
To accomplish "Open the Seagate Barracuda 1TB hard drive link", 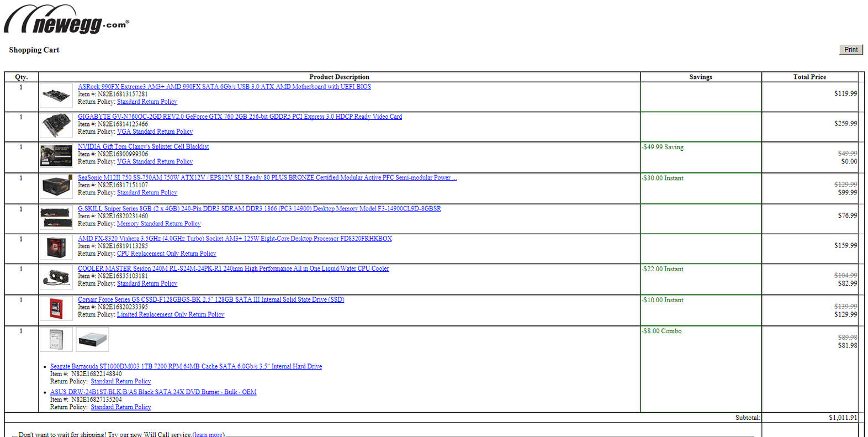I will tap(186, 366).
